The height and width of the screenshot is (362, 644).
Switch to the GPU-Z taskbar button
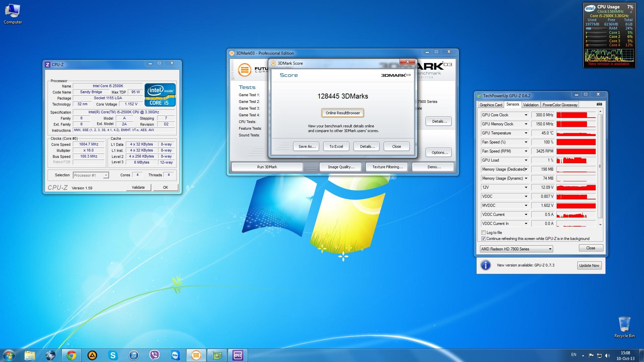coord(217,355)
